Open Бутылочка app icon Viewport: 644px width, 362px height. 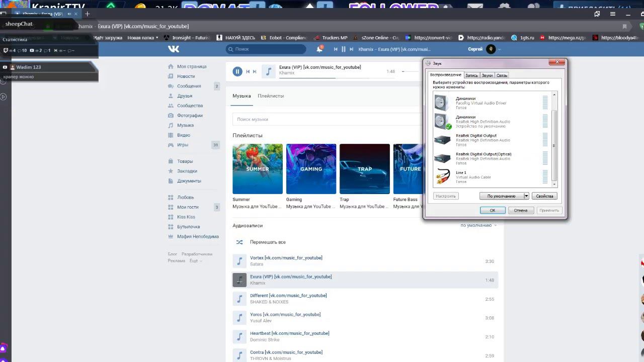pos(171,227)
